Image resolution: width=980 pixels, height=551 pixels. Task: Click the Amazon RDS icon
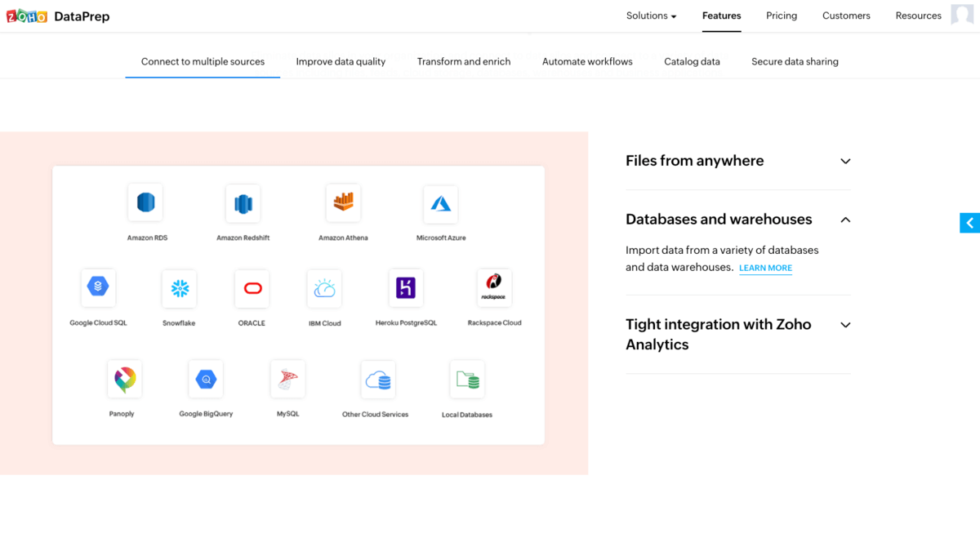145,202
